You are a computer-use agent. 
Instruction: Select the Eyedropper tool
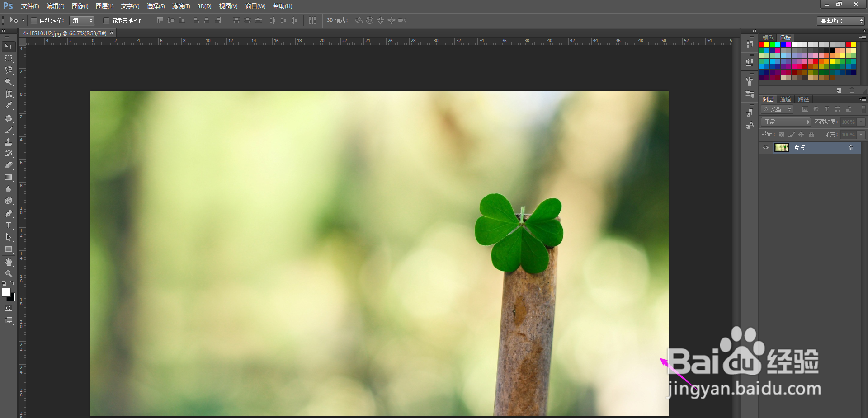point(9,105)
